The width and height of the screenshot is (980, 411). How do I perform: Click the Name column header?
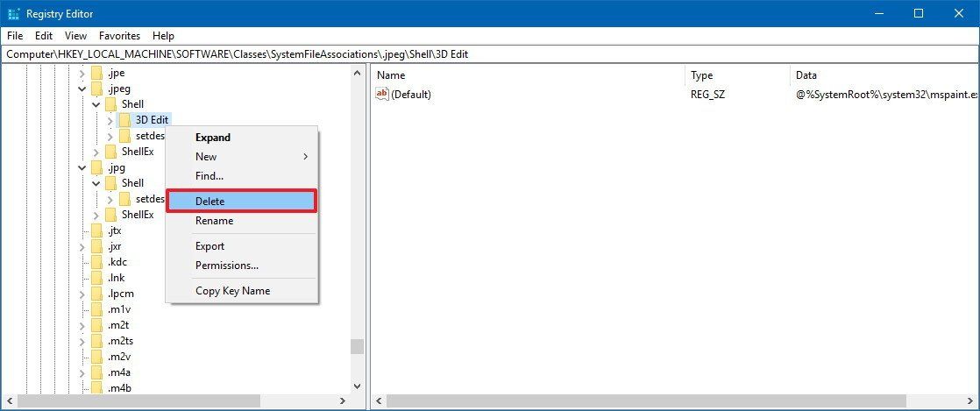(528, 75)
